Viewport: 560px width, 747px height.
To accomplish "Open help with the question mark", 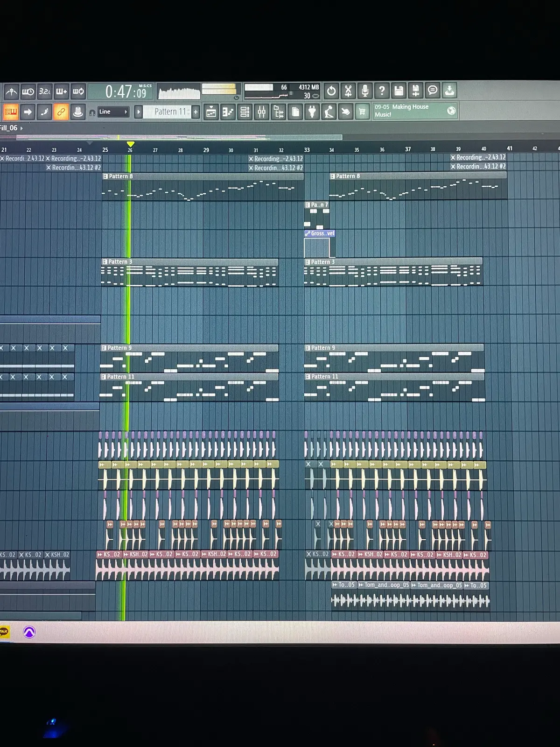I will (382, 91).
